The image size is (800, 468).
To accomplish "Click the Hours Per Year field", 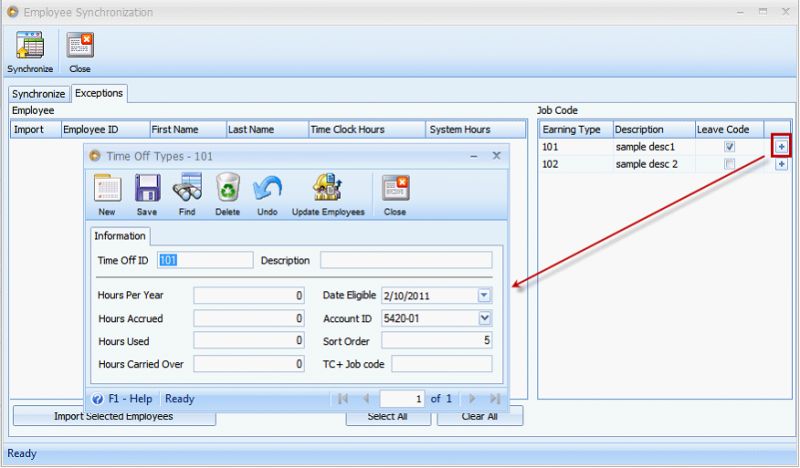I will 249,295.
